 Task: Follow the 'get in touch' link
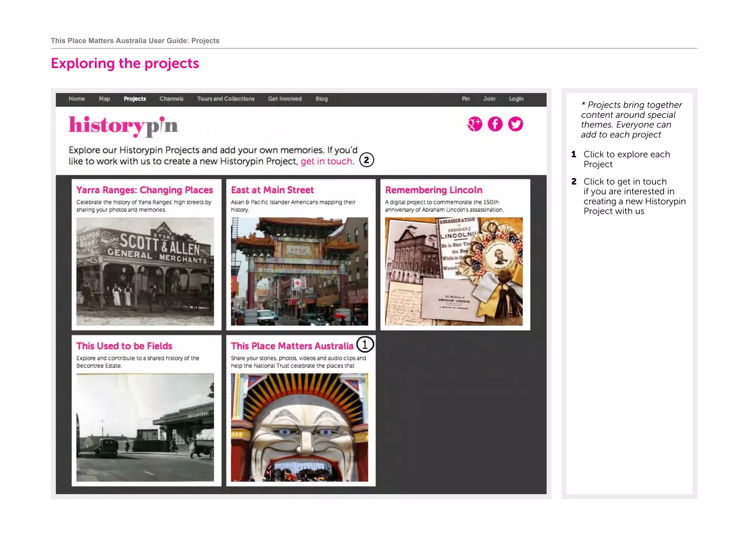tap(327, 161)
